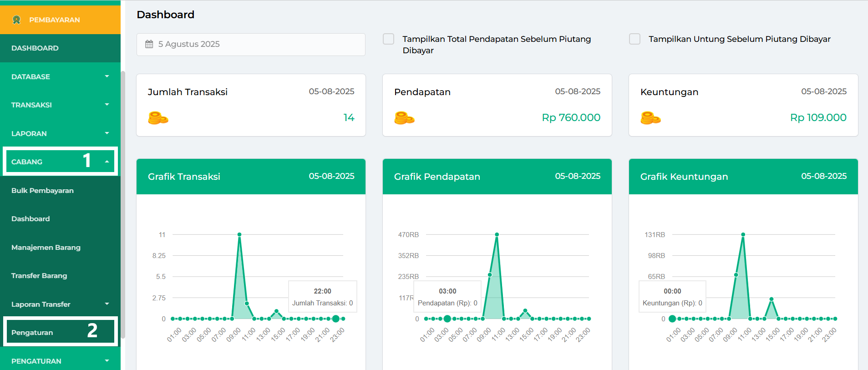Expand the Laporan Transfer submenu arrow
Image resolution: width=868 pixels, height=370 pixels.
pyautogui.click(x=107, y=304)
